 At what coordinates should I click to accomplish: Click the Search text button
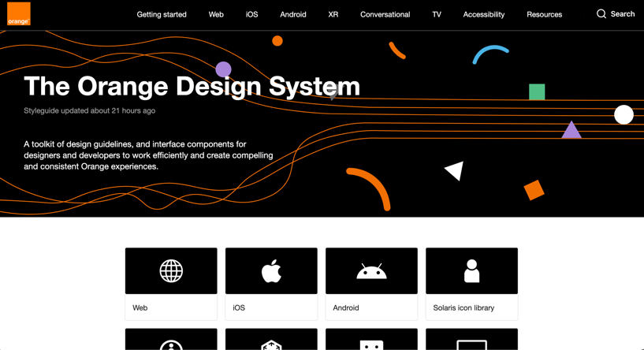[x=623, y=14]
